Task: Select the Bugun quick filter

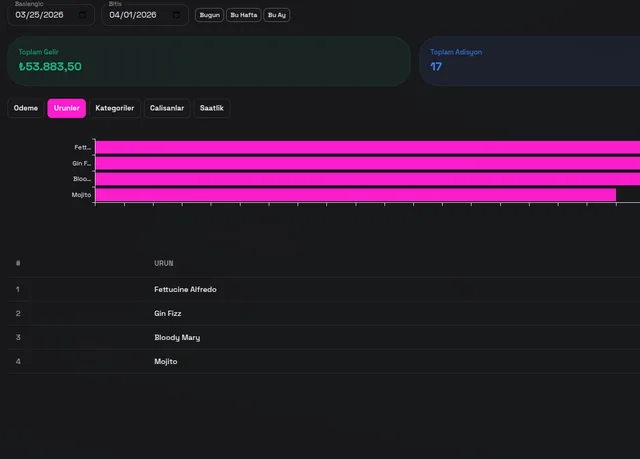Action: tap(209, 15)
